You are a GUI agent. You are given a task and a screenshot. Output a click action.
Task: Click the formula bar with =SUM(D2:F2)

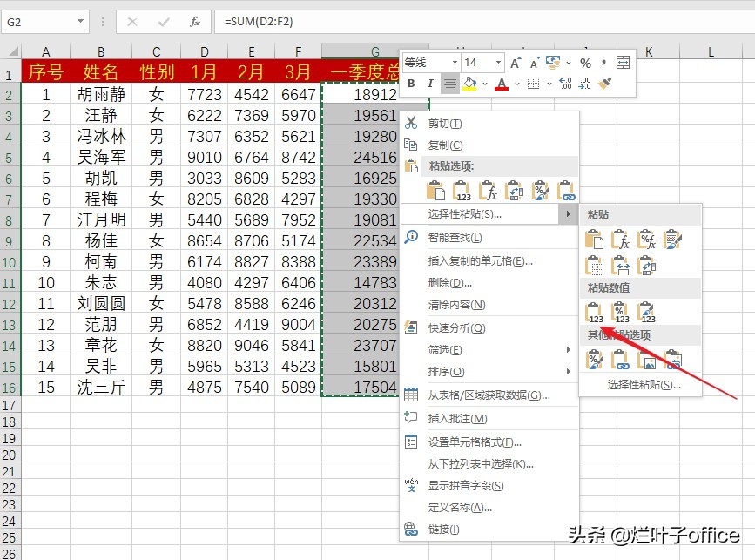click(x=484, y=22)
